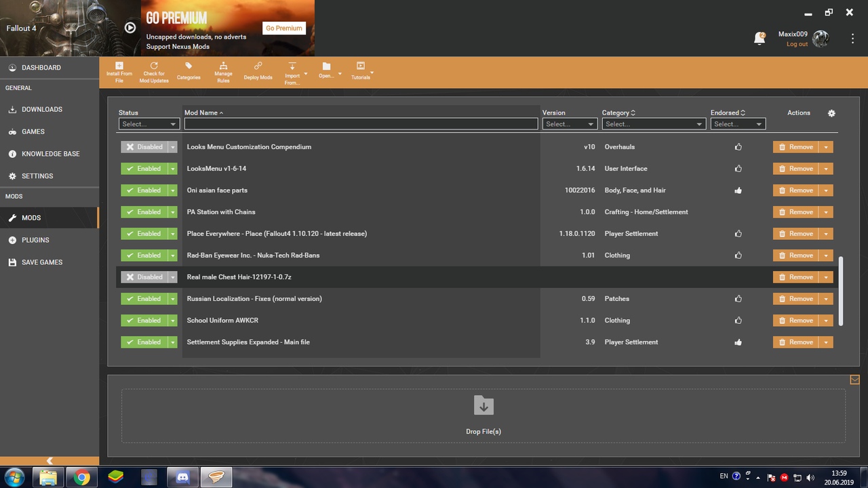This screenshot has height=488, width=868.
Task: Open Settings in the sidebar
Action: [x=50, y=176]
